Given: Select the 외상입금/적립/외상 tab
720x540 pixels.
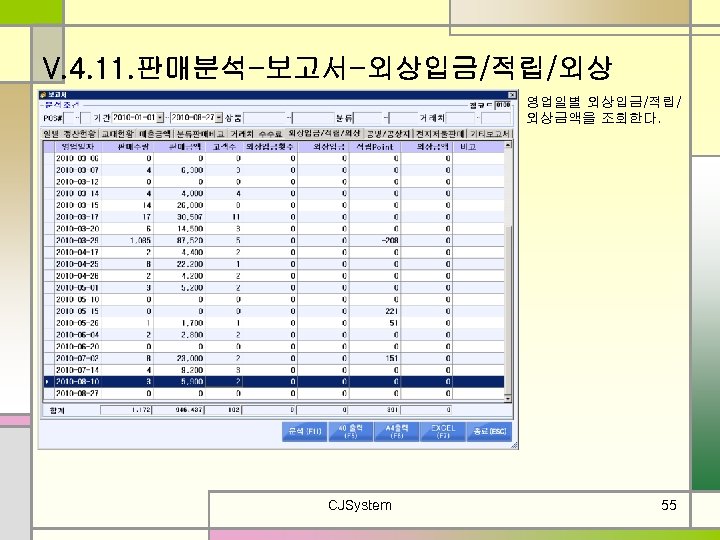Looking at the screenshot, I should [x=324, y=133].
